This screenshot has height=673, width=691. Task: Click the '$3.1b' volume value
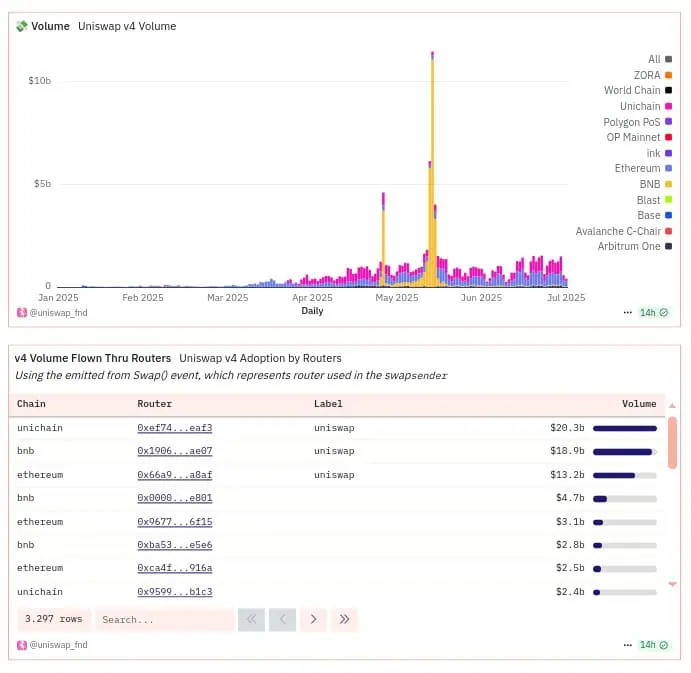(x=570, y=522)
